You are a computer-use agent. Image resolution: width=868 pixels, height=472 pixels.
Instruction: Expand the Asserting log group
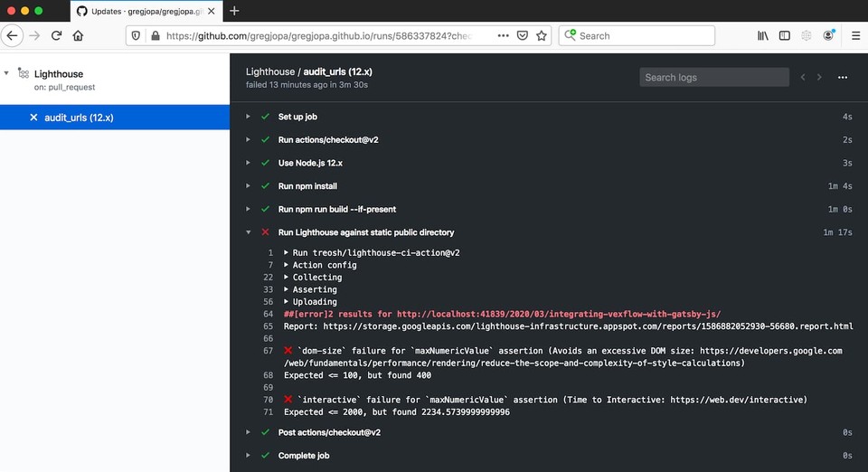(287, 288)
